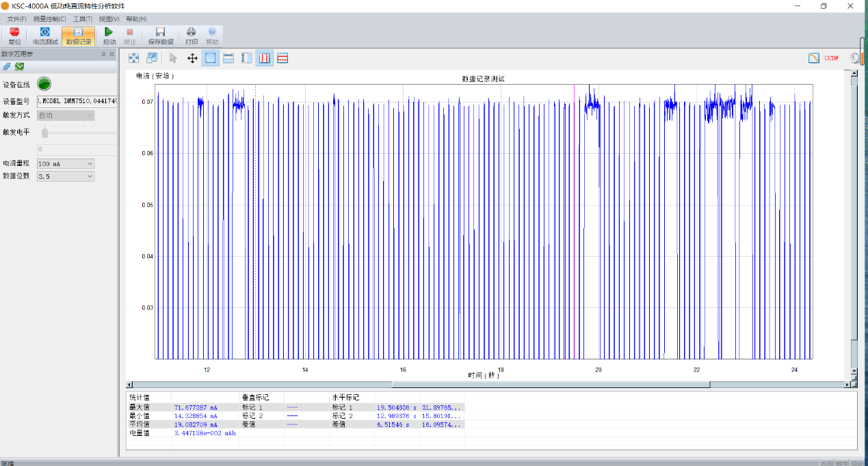Toggle the vertical markers button

(x=265, y=58)
